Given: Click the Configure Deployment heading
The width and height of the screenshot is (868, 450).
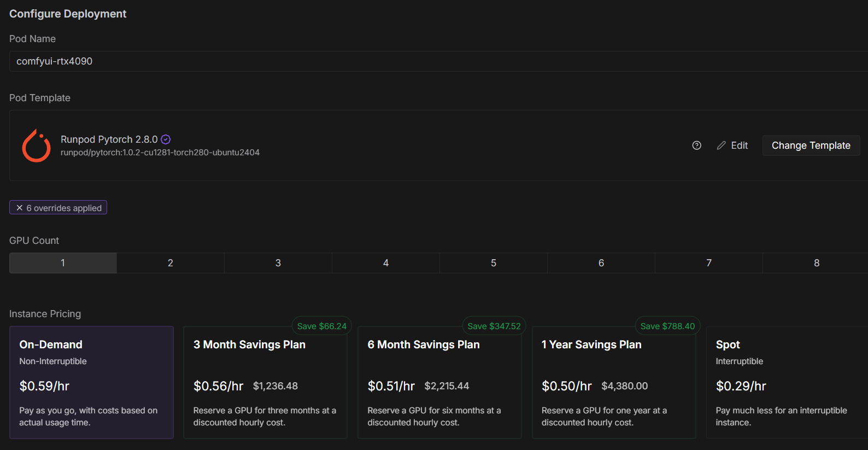Looking at the screenshot, I should [x=68, y=14].
